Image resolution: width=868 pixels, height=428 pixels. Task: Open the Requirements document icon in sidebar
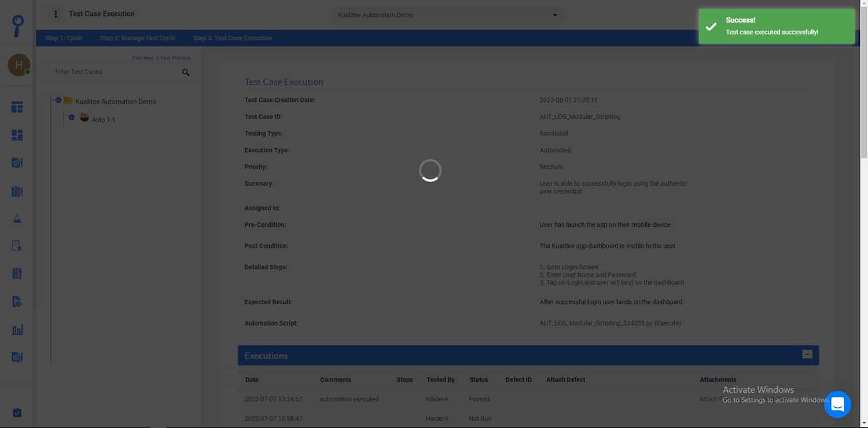pos(17,245)
